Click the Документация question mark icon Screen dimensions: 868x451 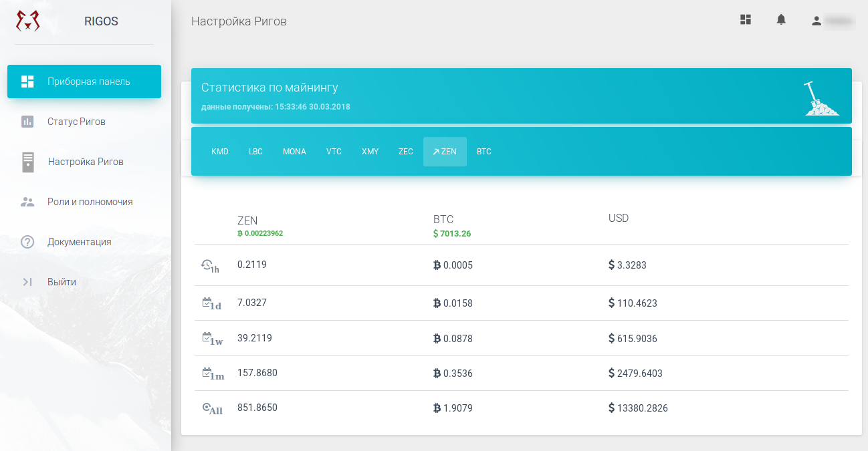pos(27,242)
